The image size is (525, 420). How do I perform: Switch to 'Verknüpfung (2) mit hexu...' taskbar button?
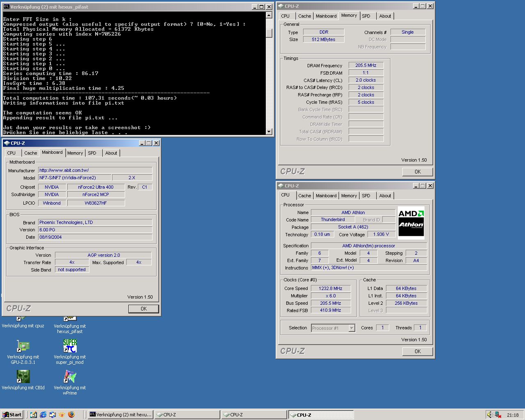[x=121, y=415]
